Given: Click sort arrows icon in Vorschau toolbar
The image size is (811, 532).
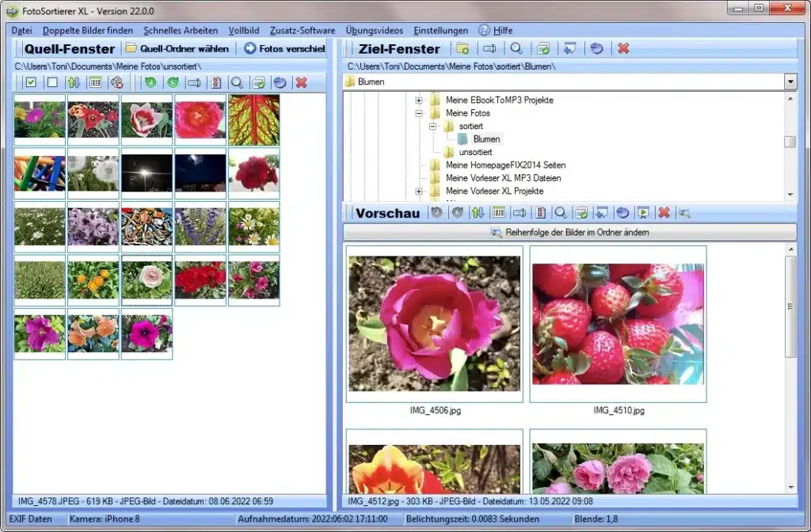Looking at the screenshot, I should tap(478, 212).
